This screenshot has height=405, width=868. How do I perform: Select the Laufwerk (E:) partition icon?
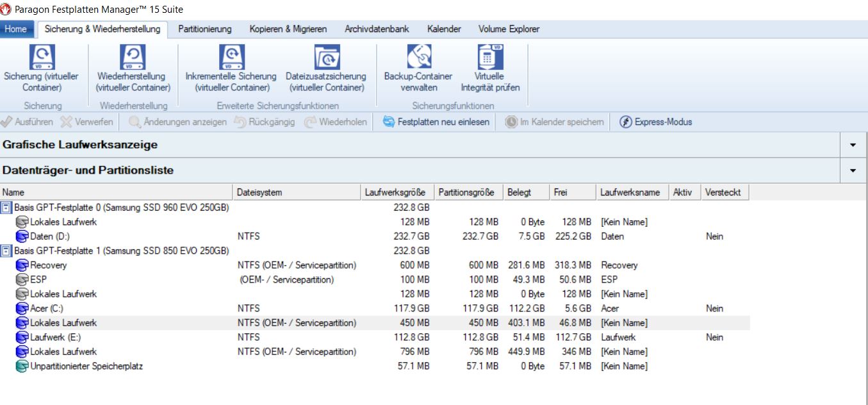pyautogui.click(x=22, y=337)
